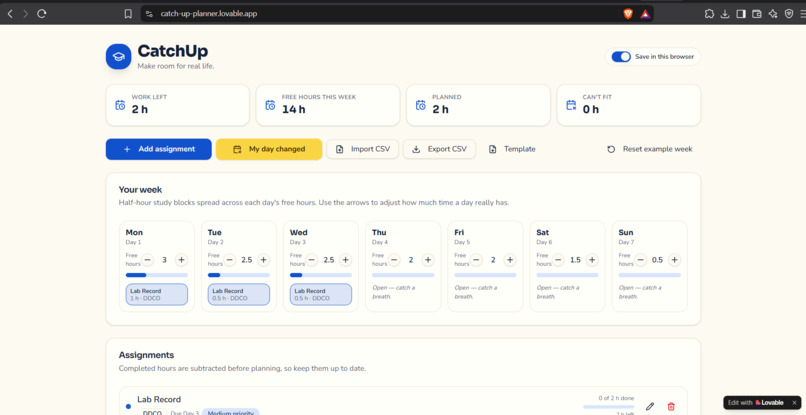
Task: Click the site settings icon in address bar
Action: click(149, 14)
